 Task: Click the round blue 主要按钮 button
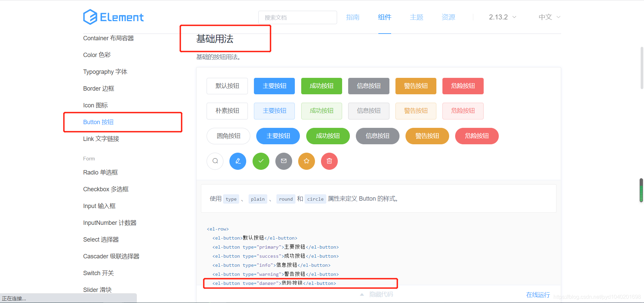click(x=278, y=136)
